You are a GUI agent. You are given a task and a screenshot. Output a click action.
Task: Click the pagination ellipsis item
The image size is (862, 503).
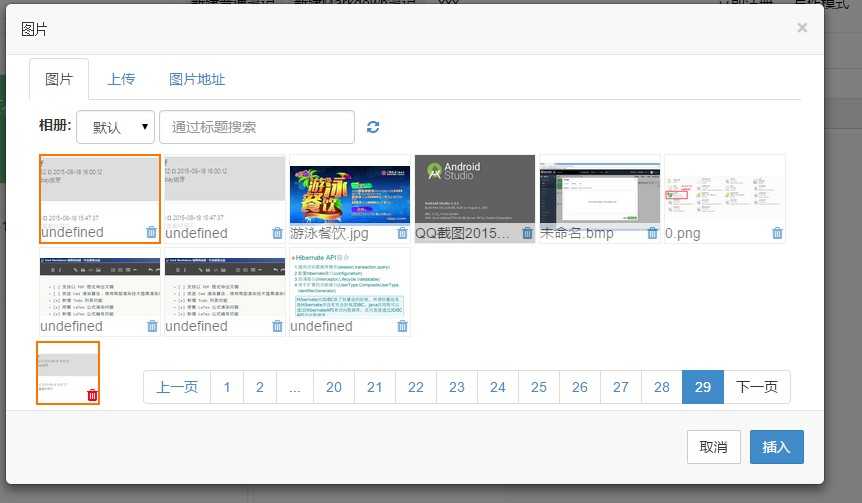(295, 387)
